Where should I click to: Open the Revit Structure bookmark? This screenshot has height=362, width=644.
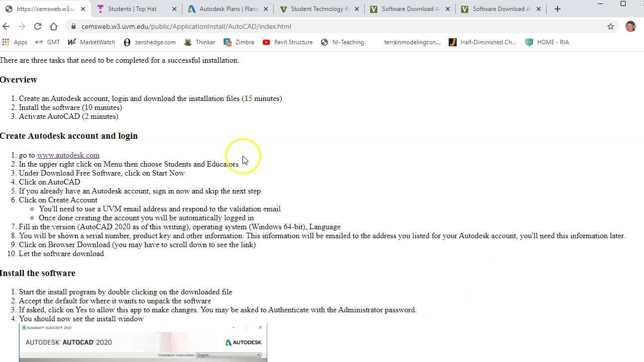pyautogui.click(x=288, y=42)
